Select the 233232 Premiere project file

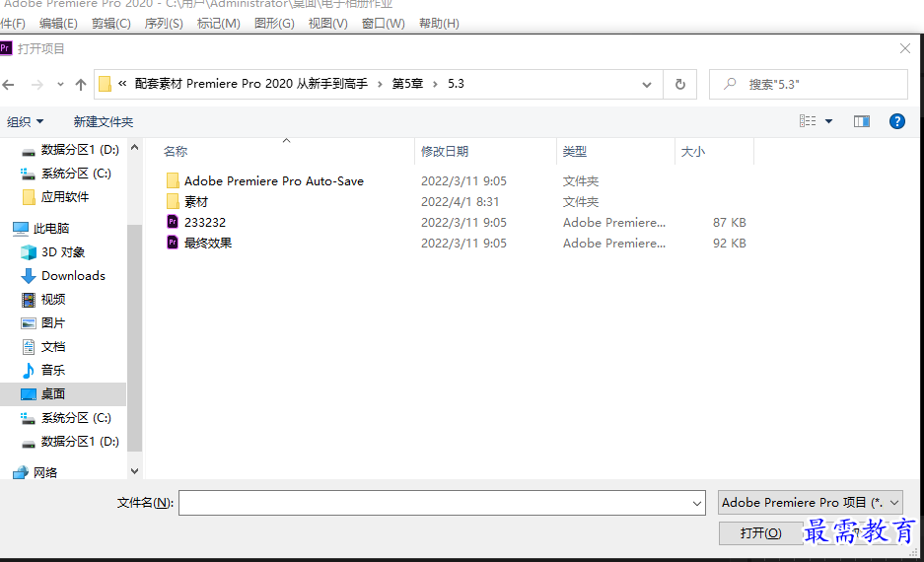point(204,222)
